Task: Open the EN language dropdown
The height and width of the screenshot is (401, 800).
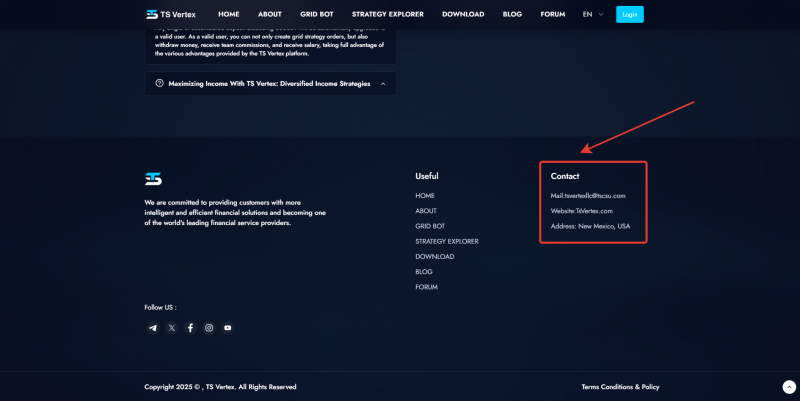Action: pyautogui.click(x=593, y=14)
